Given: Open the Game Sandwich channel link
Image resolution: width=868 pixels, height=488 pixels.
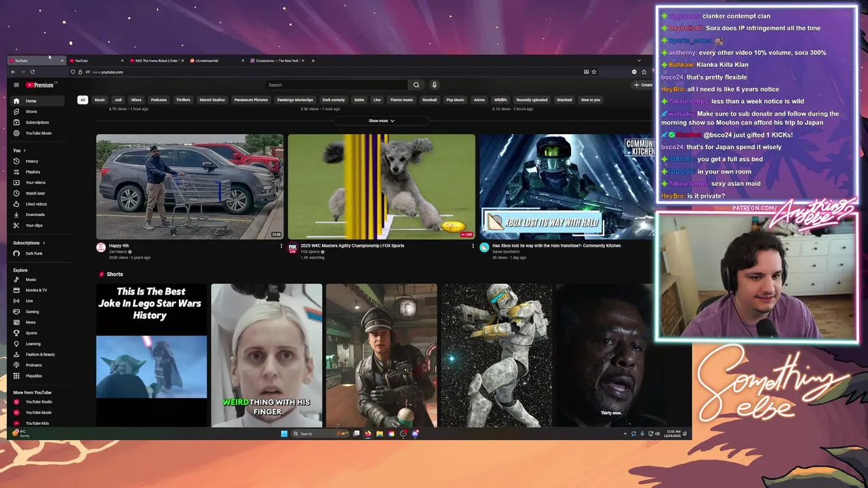Looking at the screenshot, I should 506,252.
